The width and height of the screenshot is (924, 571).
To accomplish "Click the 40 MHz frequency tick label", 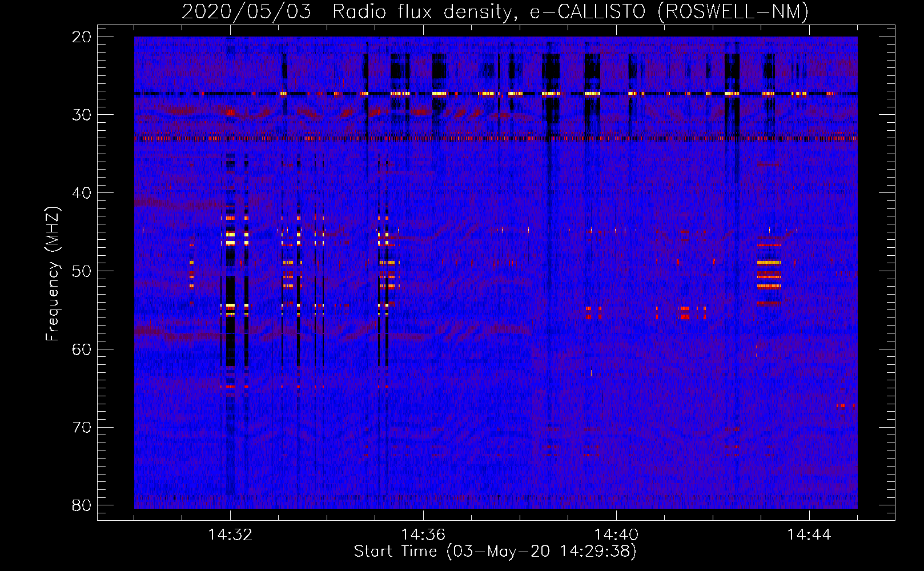I will pyautogui.click(x=82, y=193).
